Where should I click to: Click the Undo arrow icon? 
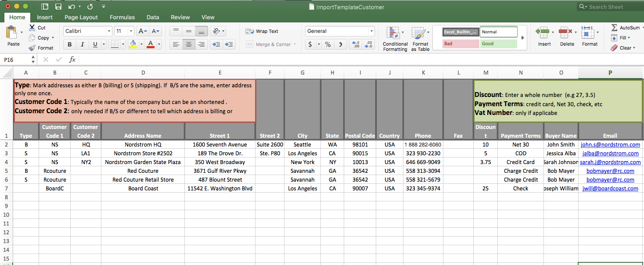(72, 7)
